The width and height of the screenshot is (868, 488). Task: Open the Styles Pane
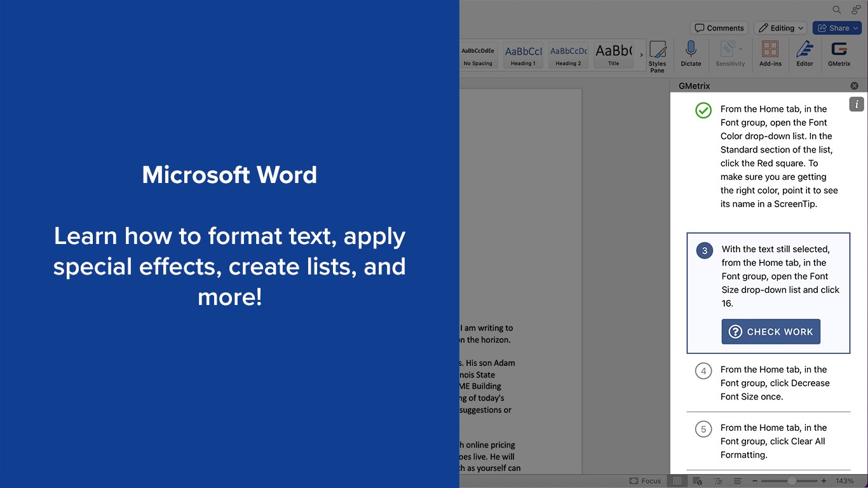pyautogui.click(x=657, y=57)
